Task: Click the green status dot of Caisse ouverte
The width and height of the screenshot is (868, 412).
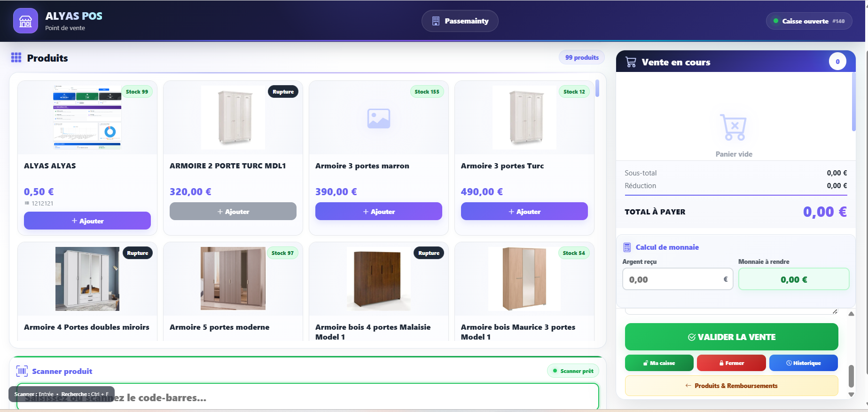Action: pos(776,21)
